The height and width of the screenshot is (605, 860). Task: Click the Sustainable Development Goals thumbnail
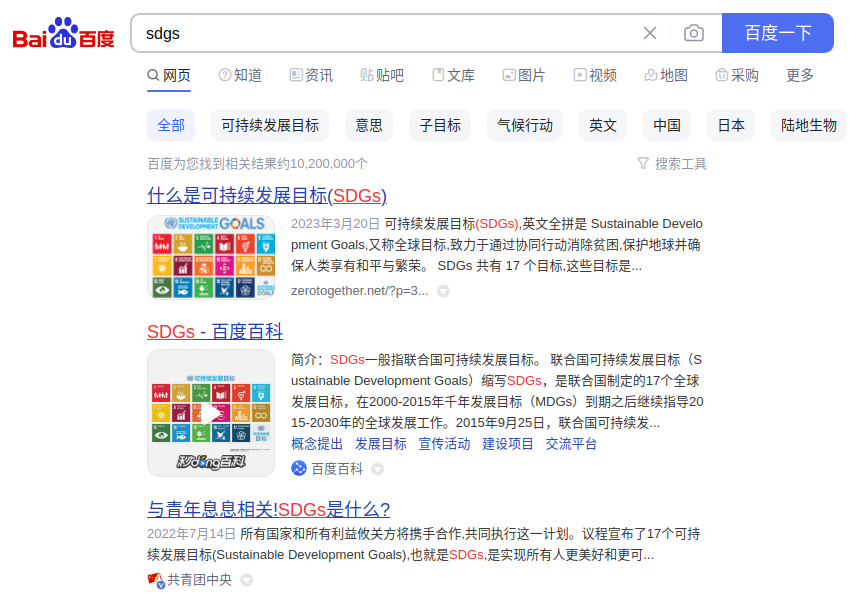pyautogui.click(x=211, y=257)
